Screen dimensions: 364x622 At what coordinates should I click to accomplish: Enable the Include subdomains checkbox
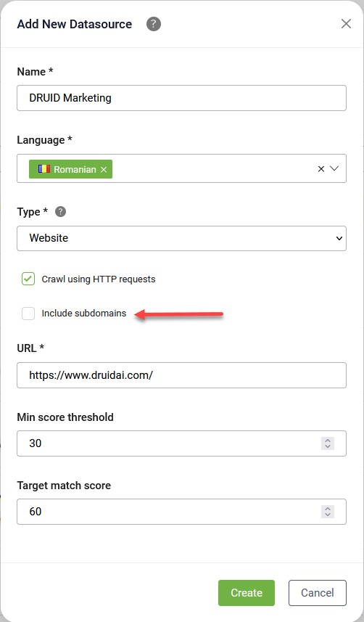(28, 314)
